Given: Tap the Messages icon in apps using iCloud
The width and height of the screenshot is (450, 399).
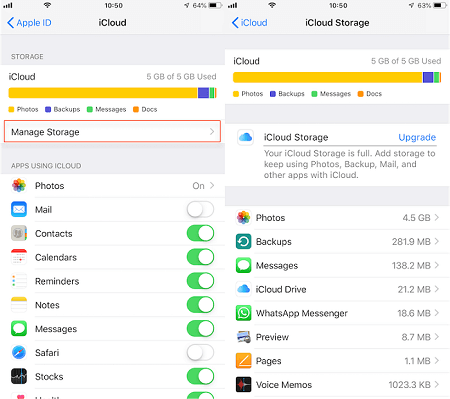Looking at the screenshot, I should [19, 329].
